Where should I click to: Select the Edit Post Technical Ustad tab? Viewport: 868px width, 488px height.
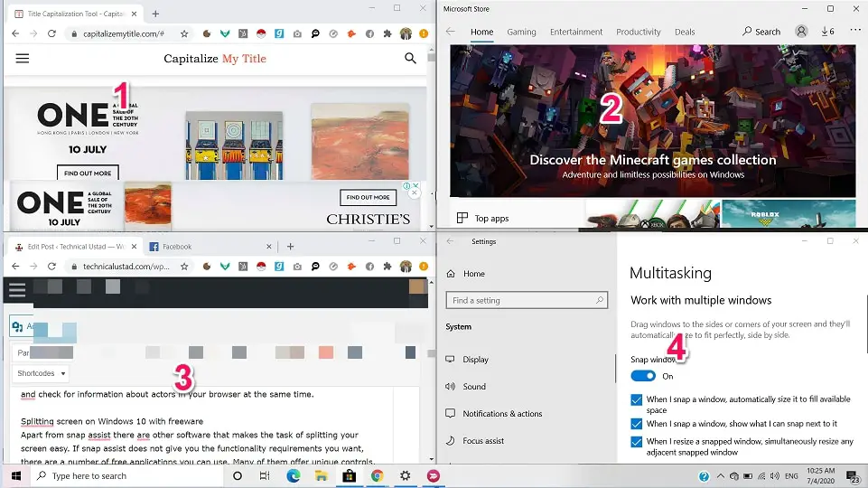pos(74,247)
